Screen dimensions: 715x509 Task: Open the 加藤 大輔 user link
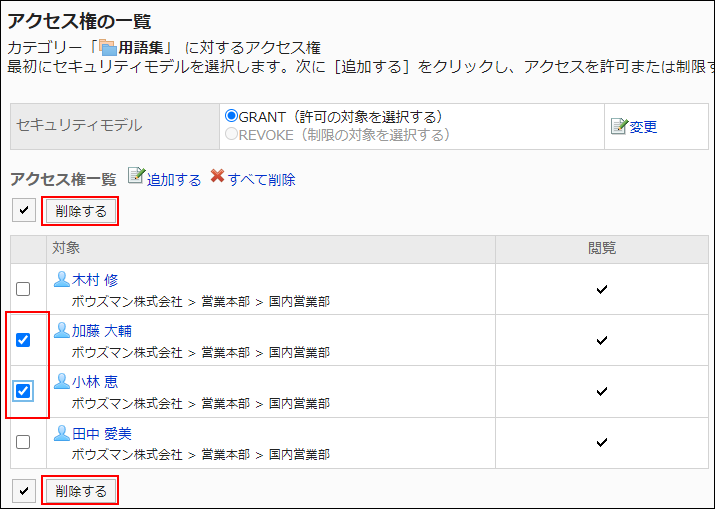click(x=102, y=331)
